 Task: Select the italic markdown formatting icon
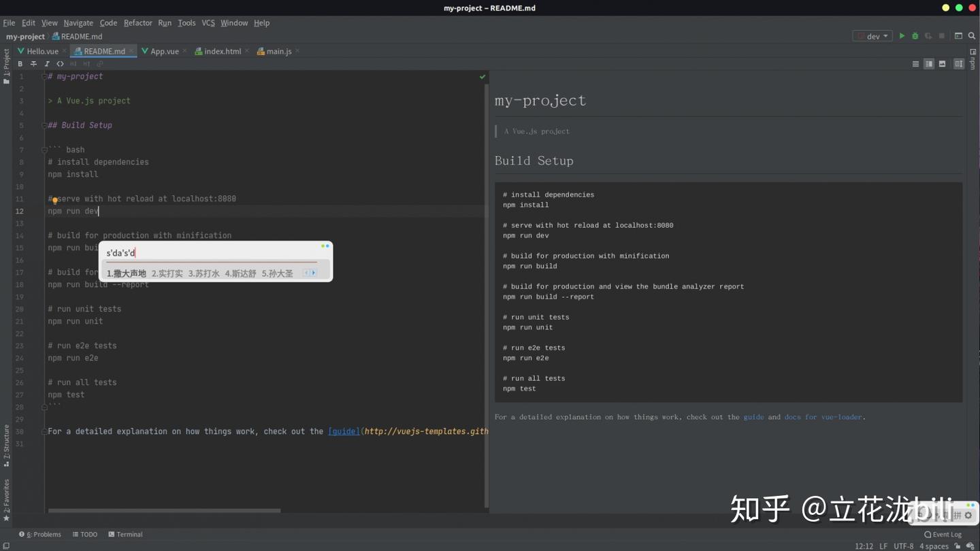[x=47, y=63]
